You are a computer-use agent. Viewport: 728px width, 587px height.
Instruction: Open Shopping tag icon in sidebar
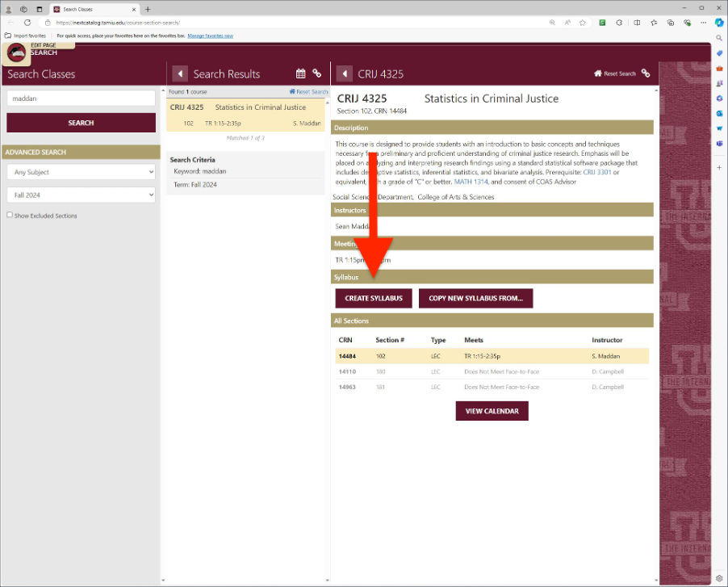[719, 53]
